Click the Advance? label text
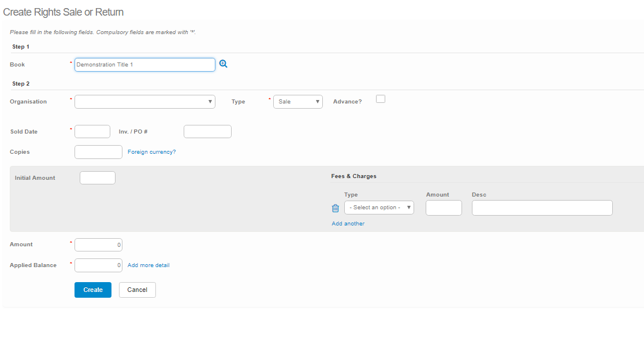 (x=348, y=102)
